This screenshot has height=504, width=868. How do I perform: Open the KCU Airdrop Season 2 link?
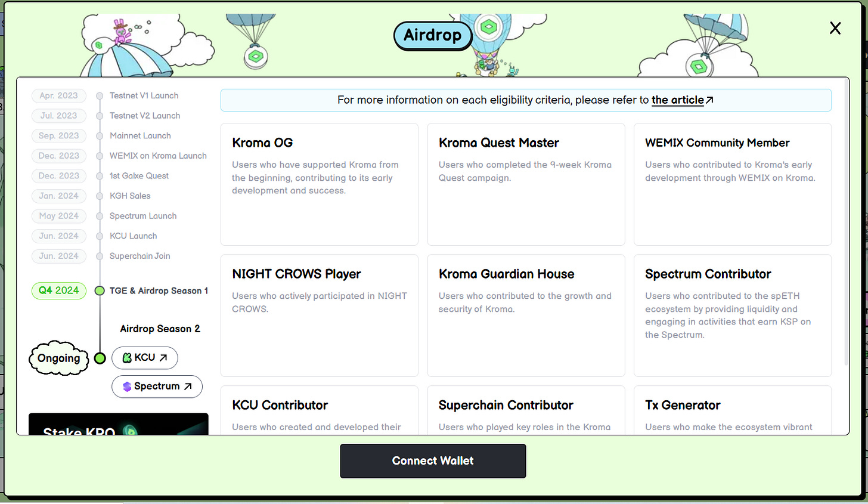(x=145, y=357)
